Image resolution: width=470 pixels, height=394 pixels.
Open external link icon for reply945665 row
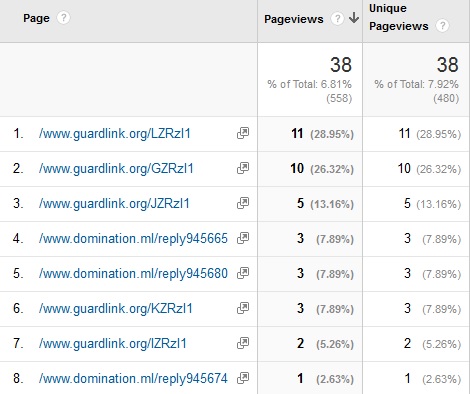pos(243,238)
